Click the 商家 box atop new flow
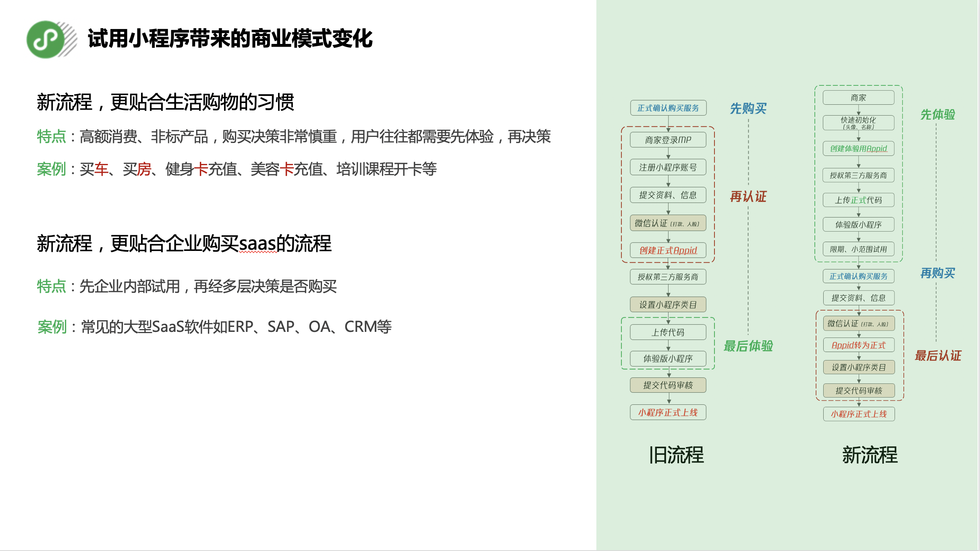This screenshot has height=551, width=980. (858, 97)
